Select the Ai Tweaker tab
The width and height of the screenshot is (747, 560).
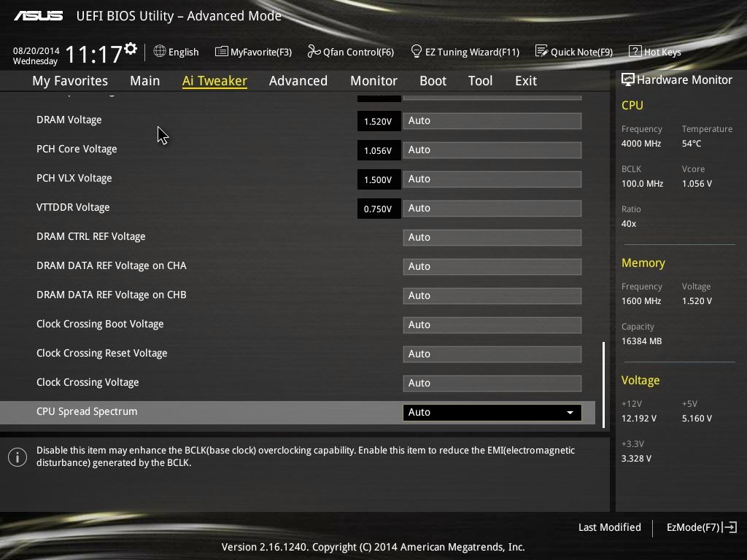214,81
